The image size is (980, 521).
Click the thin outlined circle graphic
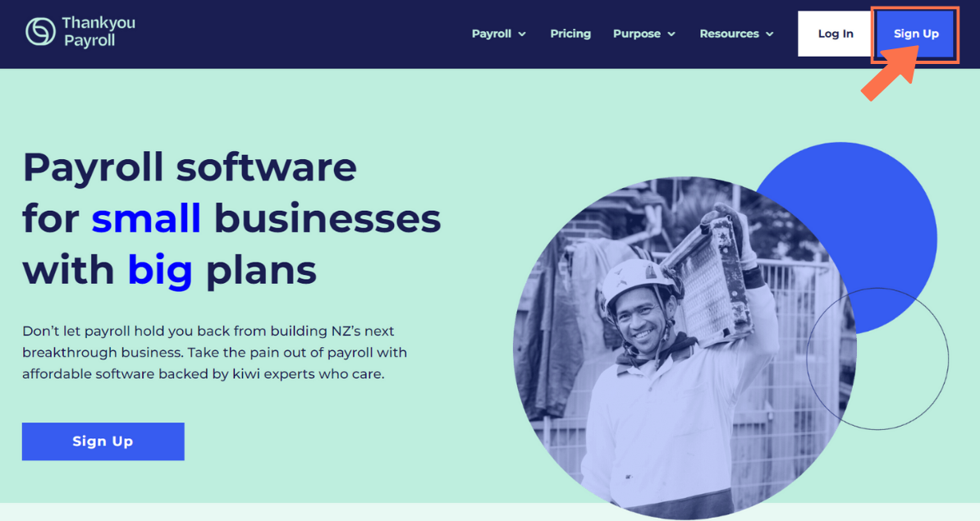[877, 359]
